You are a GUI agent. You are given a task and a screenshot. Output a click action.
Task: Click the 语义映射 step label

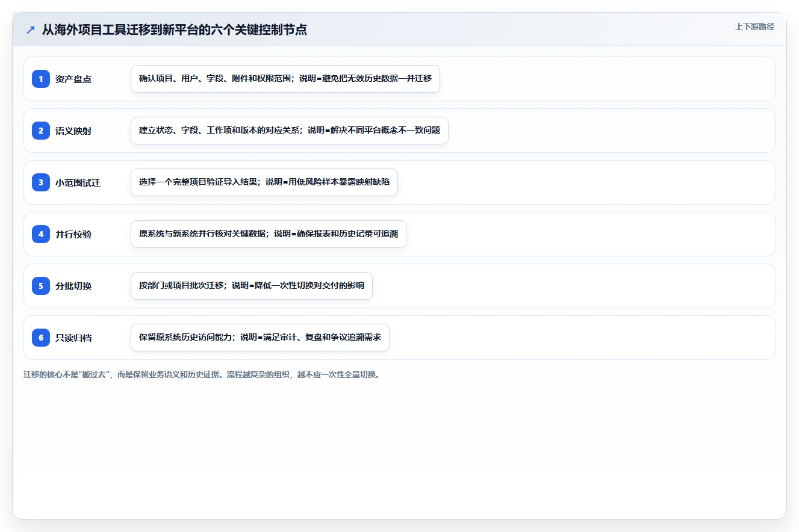(73, 131)
